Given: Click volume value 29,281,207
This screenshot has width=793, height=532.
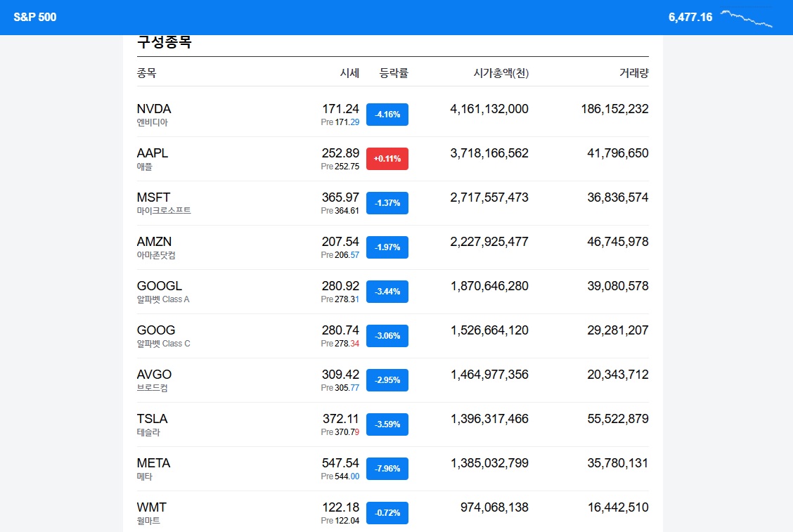Looking at the screenshot, I should [617, 330].
